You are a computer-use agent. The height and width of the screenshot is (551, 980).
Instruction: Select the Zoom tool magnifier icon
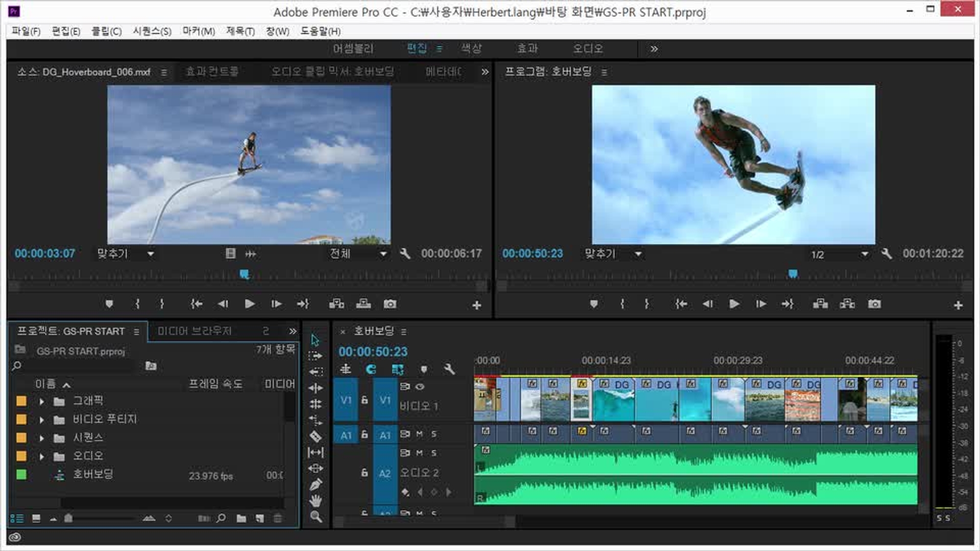316,517
